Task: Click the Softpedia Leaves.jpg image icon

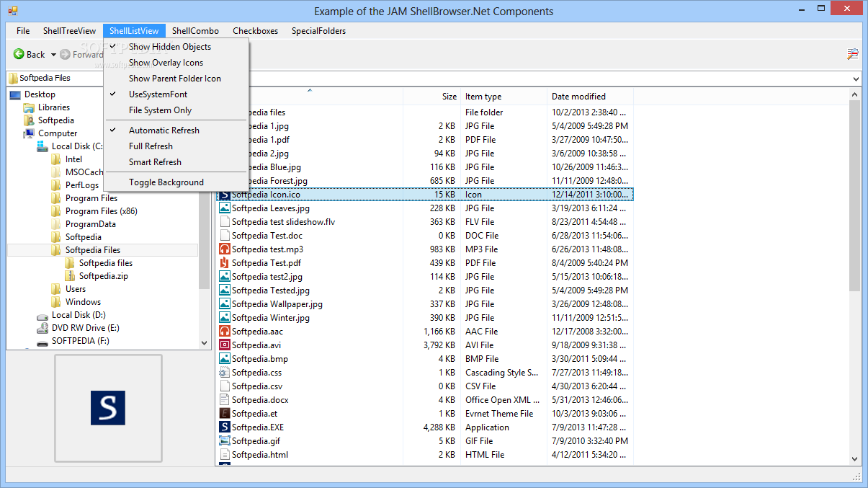Action: coord(225,208)
